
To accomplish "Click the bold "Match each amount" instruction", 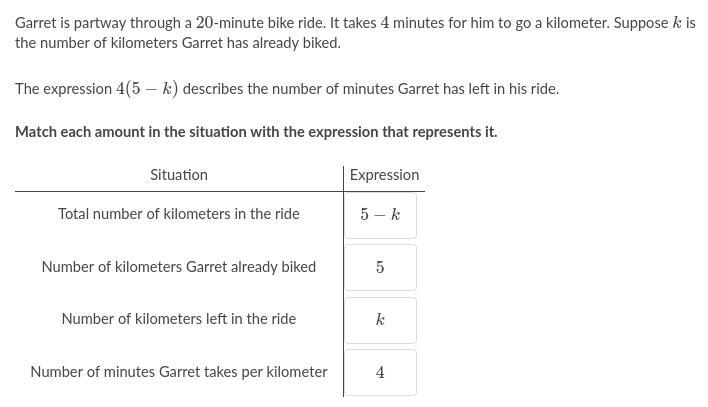I will pyautogui.click(x=256, y=132).
